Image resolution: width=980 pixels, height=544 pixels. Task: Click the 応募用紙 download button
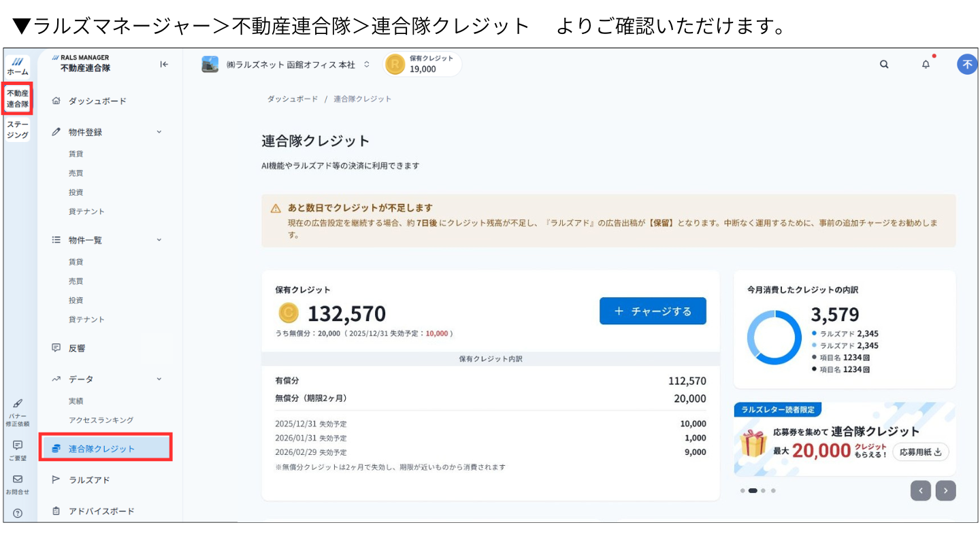tap(921, 452)
